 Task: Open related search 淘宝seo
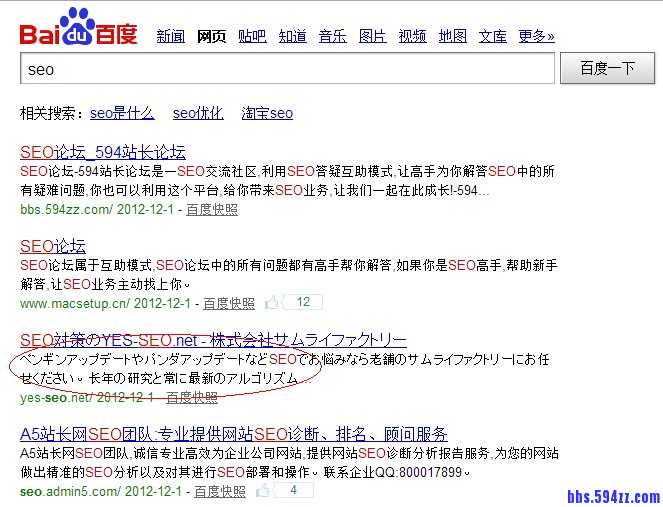coord(267,113)
